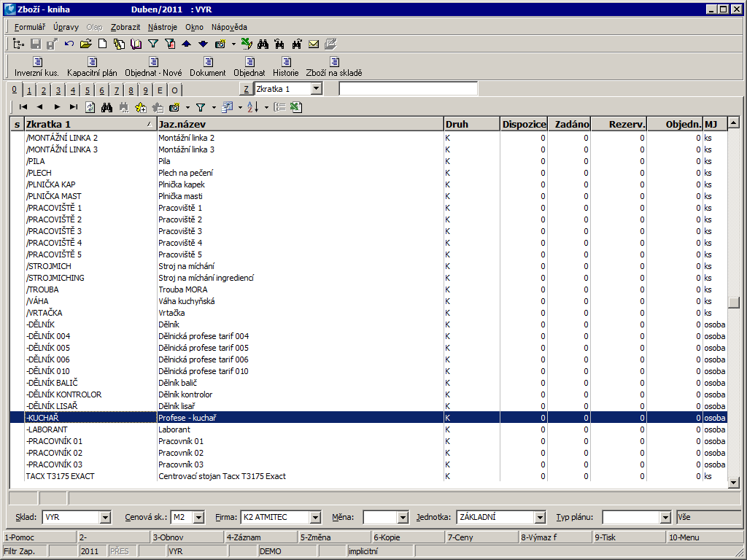The image size is (747, 560).
Task: Click the Excel export icon in grid toolbar
Action: [x=295, y=107]
